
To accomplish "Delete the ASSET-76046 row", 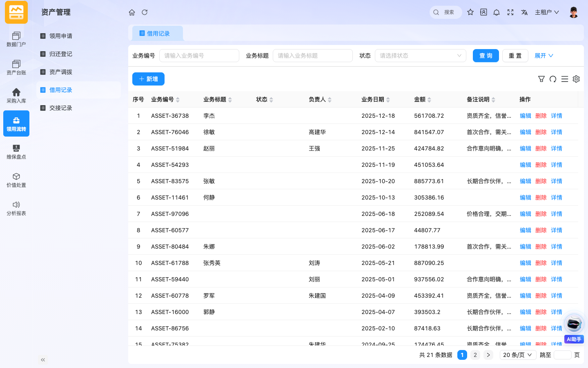I will 541,132.
